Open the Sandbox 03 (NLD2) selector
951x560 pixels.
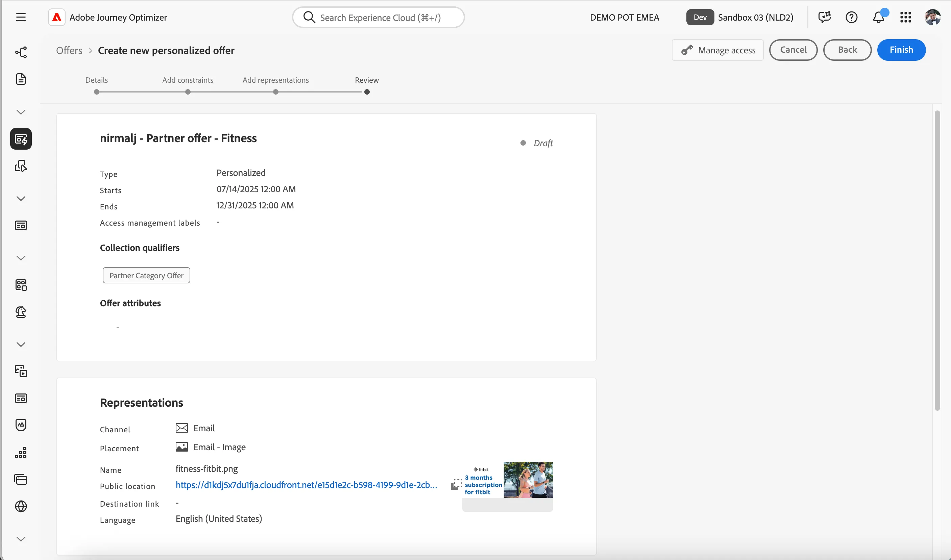pos(755,17)
